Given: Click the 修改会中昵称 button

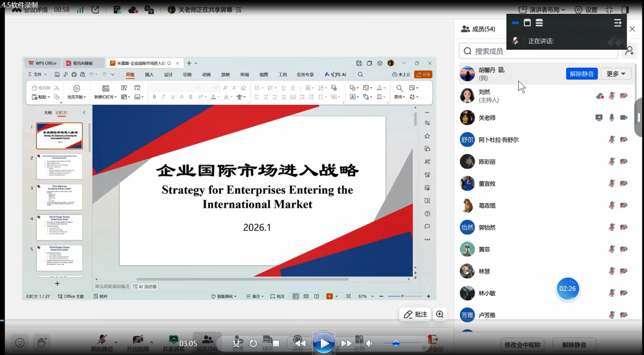Looking at the screenshot, I should point(523,345).
